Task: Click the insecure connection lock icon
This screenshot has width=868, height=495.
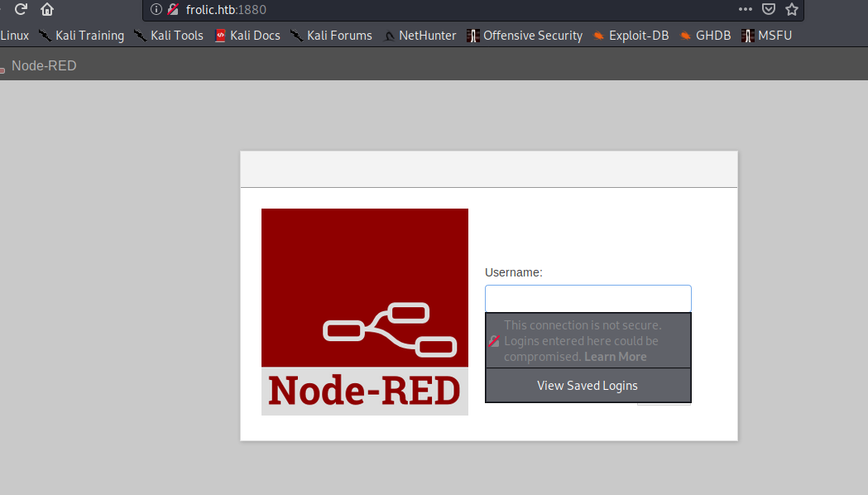Action: tap(172, 9)
